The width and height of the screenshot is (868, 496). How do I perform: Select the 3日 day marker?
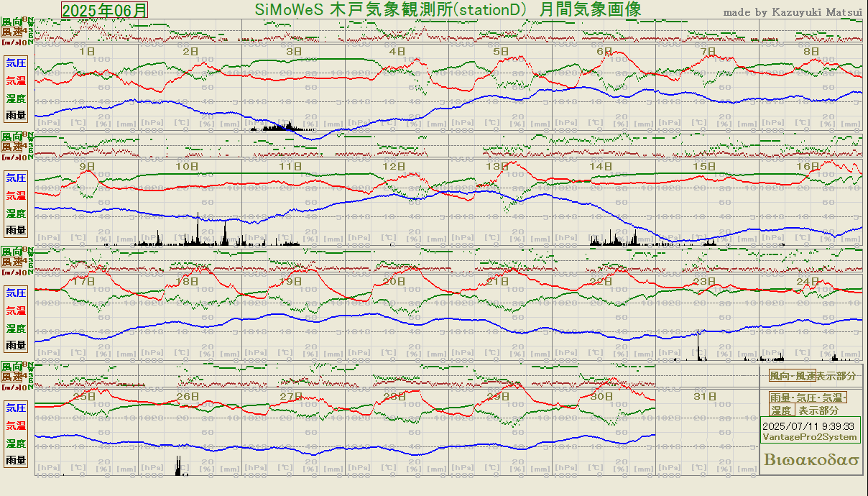294,52
